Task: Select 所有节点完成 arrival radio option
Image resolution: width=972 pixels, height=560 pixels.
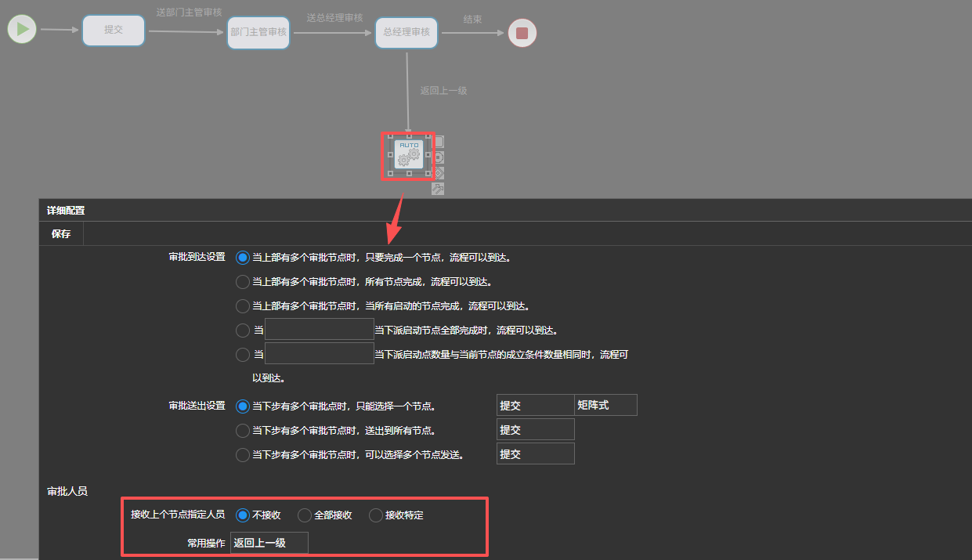Action: (243, 281)
